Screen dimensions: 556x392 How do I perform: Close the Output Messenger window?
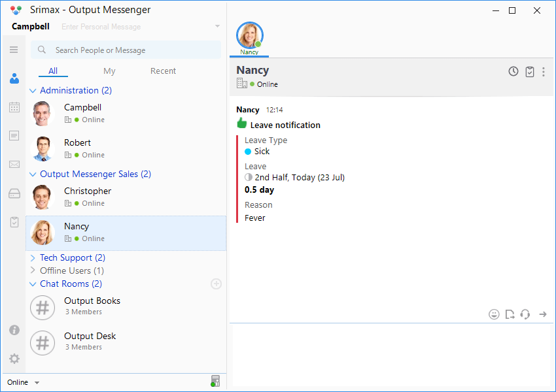(537, 10)
